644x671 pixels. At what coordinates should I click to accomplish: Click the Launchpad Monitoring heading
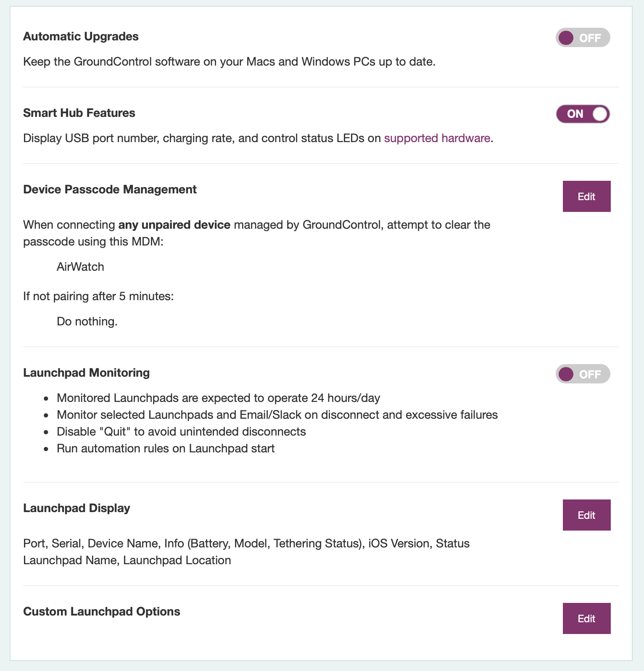click(x=86, y=373)
